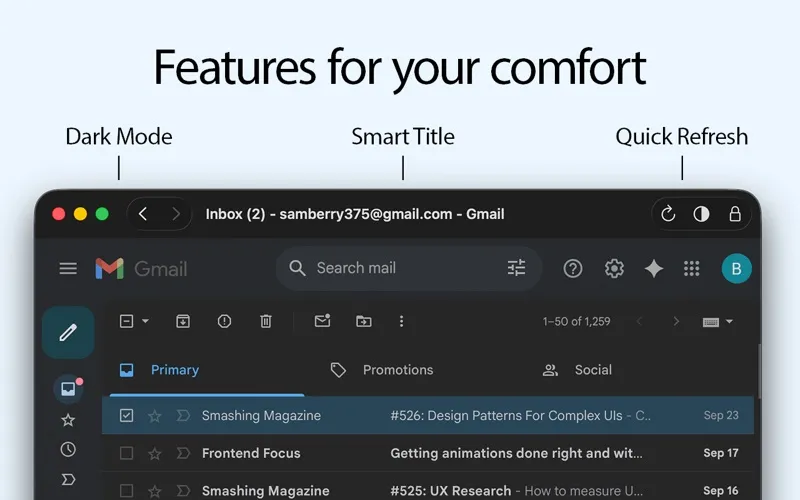Maximize the window with green button
The width and height of the screenshot is (800, 500).
click(x=102, y=214)
